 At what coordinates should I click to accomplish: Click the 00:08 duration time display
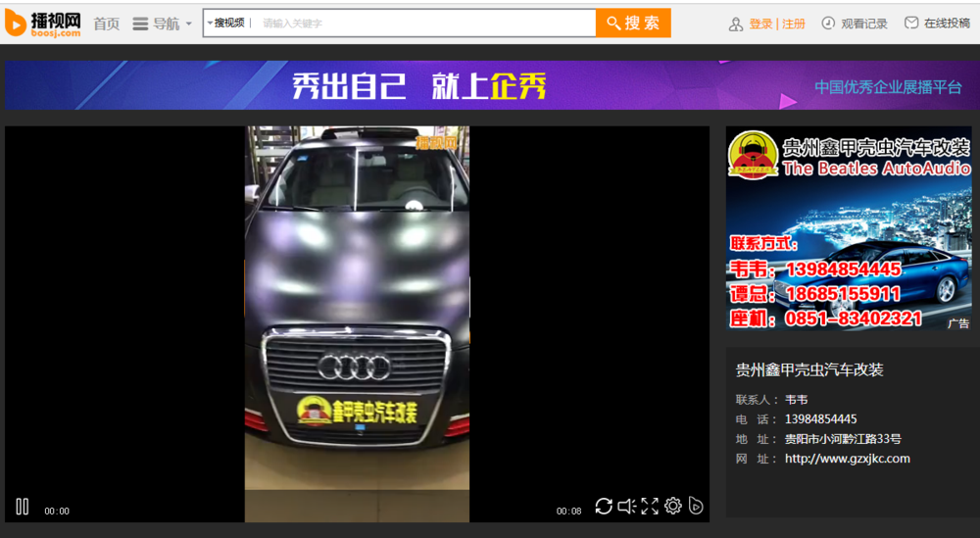pyautogui.click(x=568, y=512)
